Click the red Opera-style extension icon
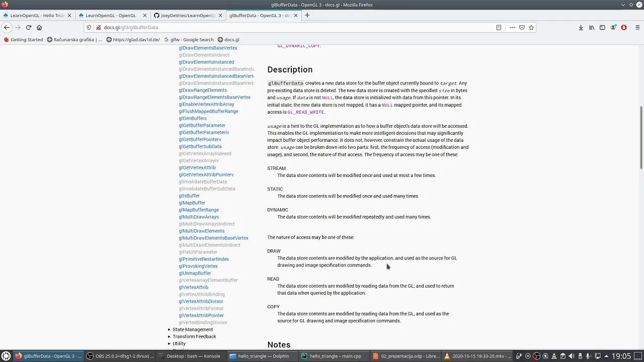Viewport: 644px width, 362px height. coord(624,28)
